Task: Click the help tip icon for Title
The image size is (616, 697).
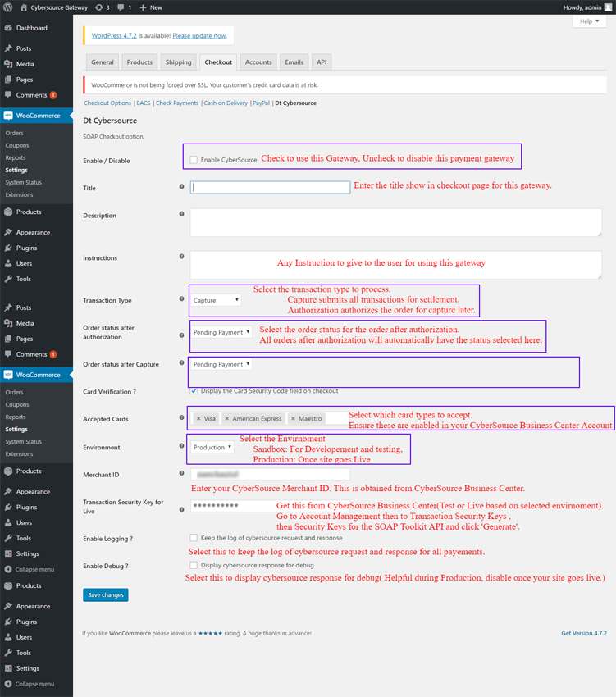Action: 181,187
